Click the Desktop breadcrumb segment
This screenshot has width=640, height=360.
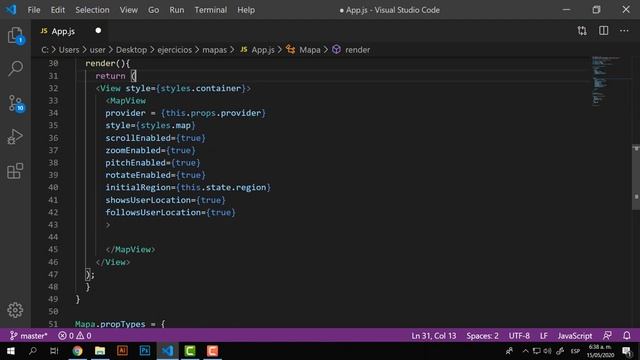[131, 50]
